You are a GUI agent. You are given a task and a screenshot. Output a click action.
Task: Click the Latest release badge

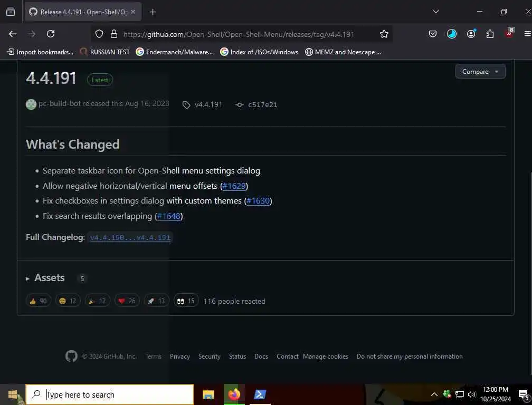(100, 80)
